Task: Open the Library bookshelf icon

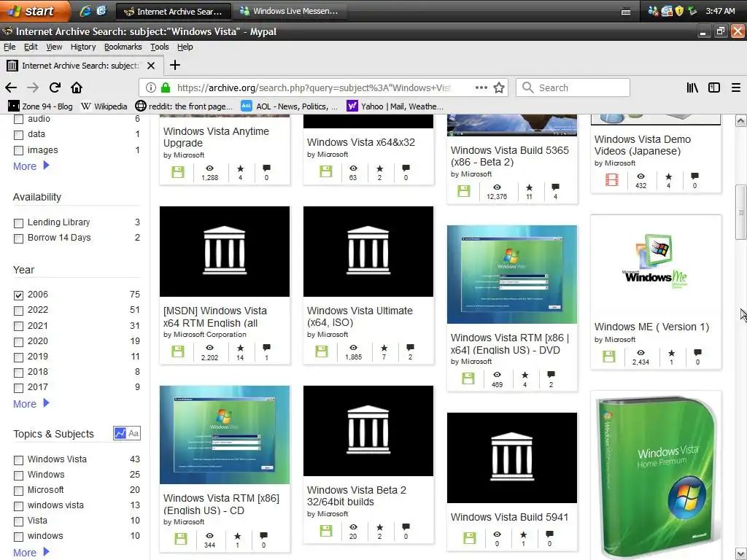Action: pos(692,87)
